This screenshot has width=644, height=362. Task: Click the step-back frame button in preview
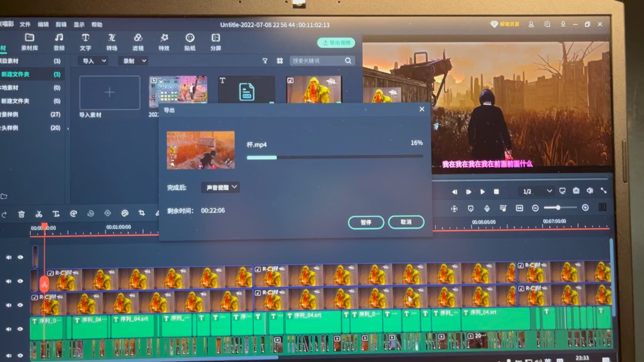click(x=455, y=191)
